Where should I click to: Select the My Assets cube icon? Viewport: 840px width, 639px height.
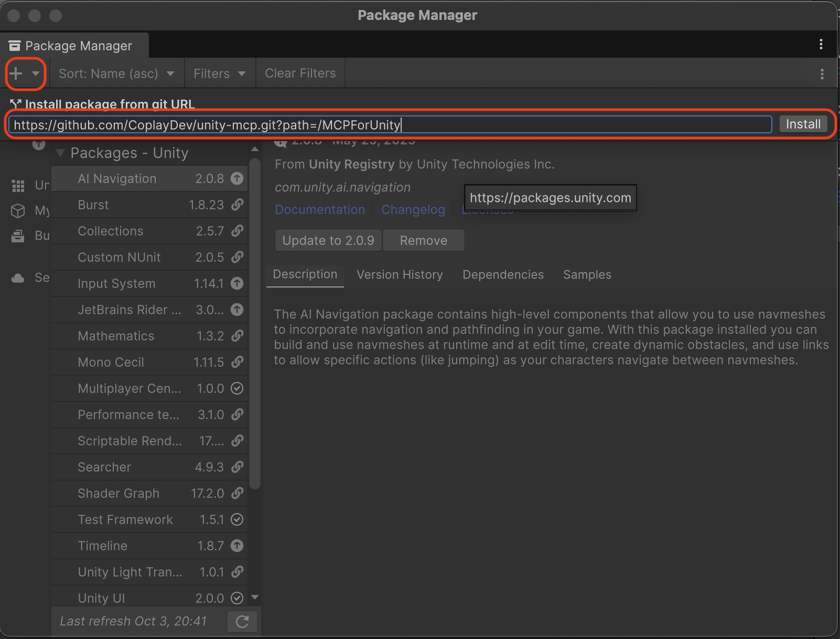tap(18, 211)
